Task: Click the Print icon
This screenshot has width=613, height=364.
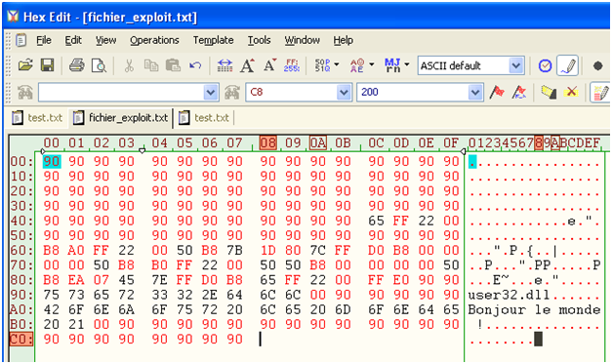Action: pos(76,65)
